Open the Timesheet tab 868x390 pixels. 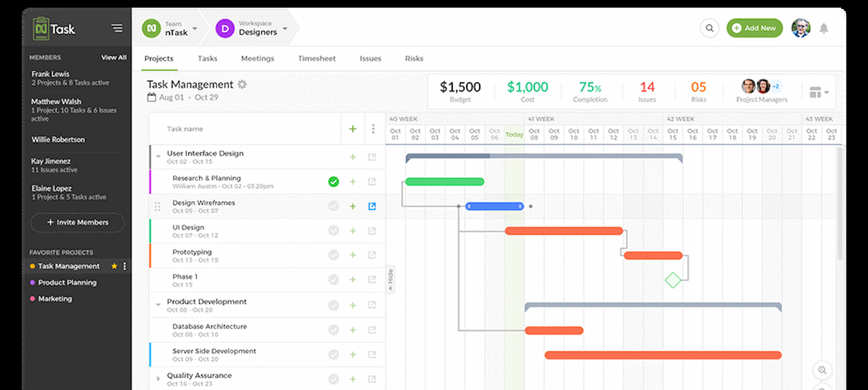tap(317, 59)
